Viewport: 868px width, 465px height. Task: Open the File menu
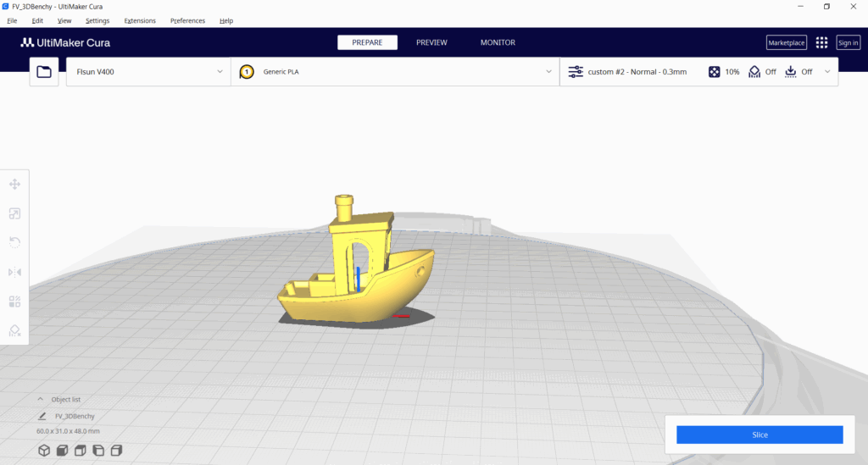pyautogui.click(x=12, y=20)
